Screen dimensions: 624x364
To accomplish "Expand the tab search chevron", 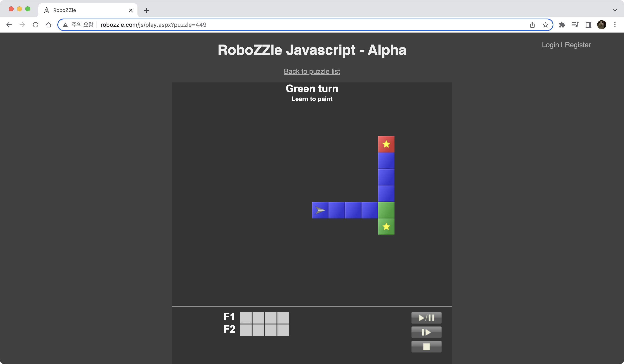I will tap(615, 10).
